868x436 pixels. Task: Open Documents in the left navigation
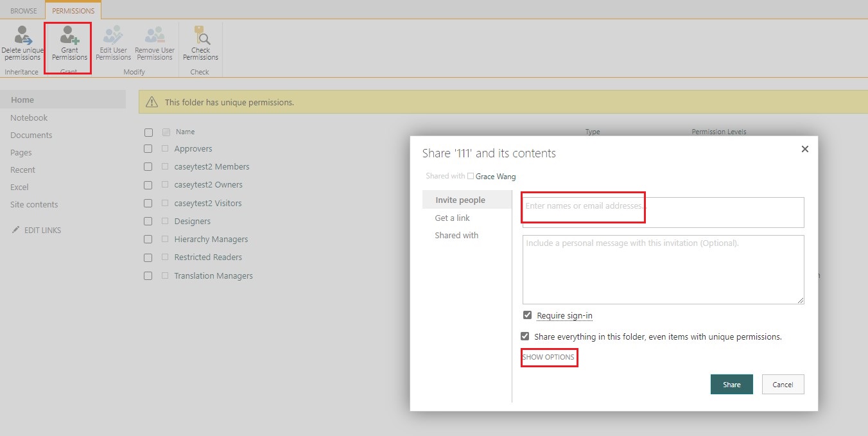click(31, 135)
